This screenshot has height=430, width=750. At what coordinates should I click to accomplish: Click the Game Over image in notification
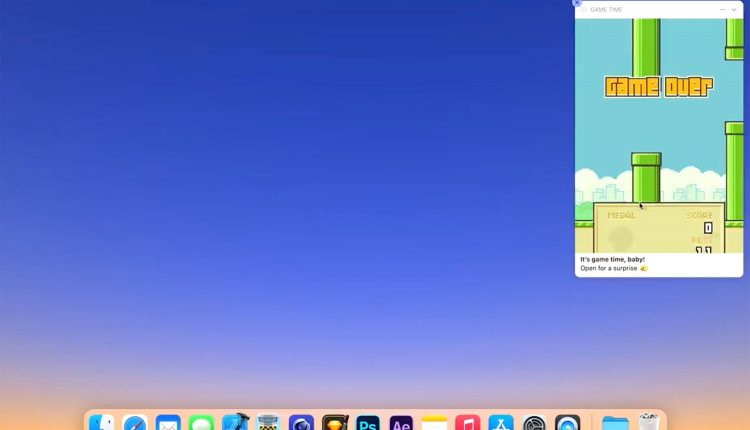click(x=658, y=135)
